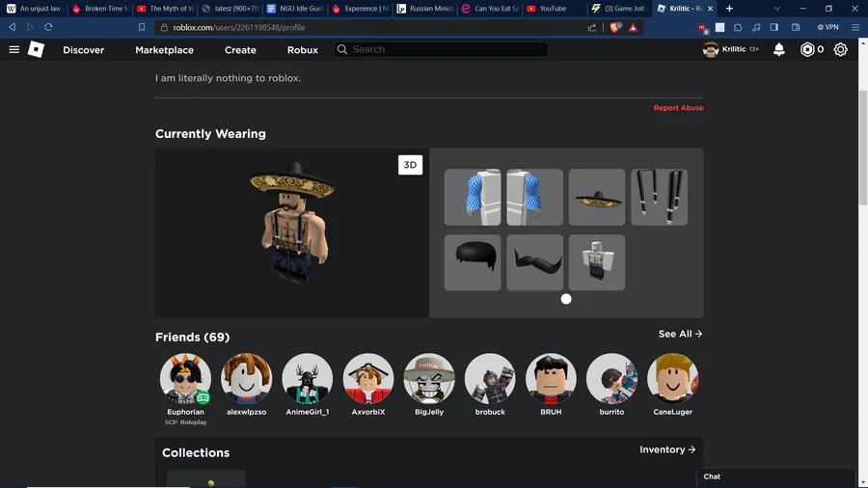Viewport: 868px width, 488px height.
Task: Switch to 3D avatar view
Action: coord(410,165)
